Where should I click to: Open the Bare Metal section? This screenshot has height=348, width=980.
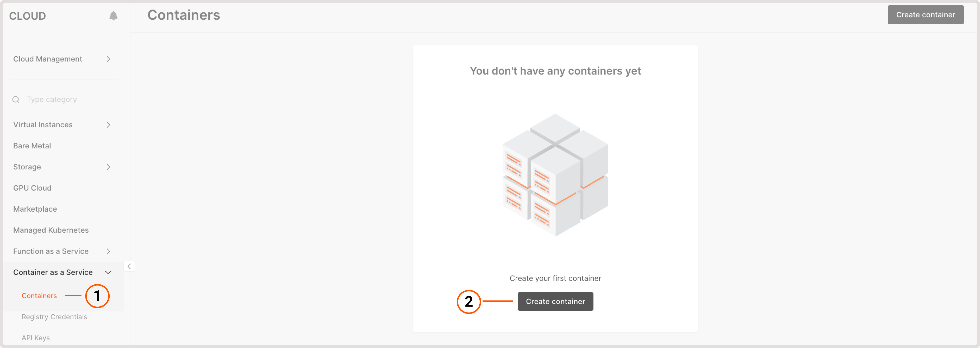click(32, 146)
